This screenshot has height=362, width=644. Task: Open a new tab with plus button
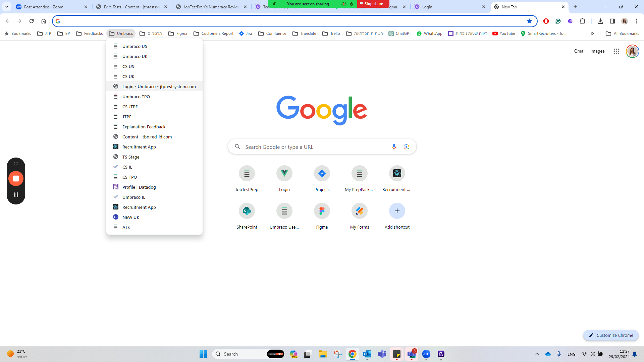click(575, 7)
